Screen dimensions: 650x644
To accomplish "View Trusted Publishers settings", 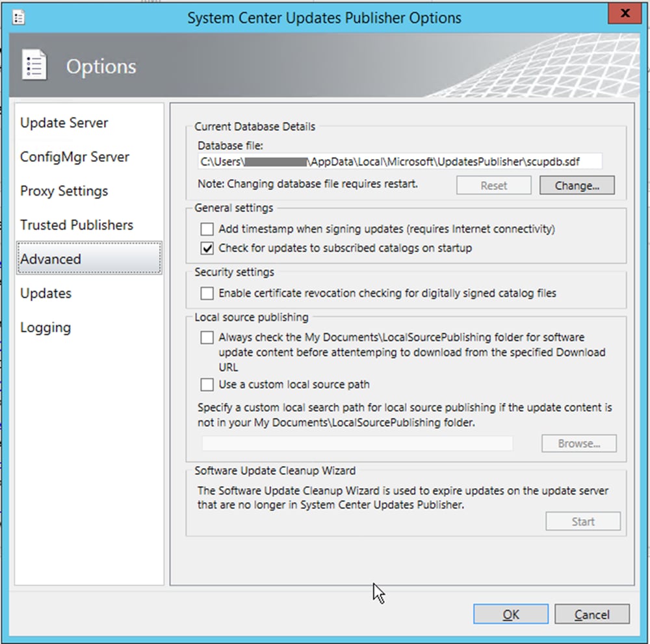I will tap(76, 225).
